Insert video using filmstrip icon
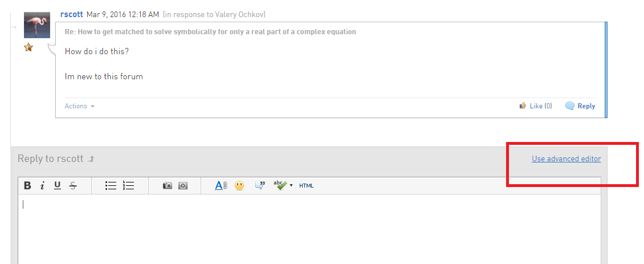 pyautogui.click(x=183, y=185)
